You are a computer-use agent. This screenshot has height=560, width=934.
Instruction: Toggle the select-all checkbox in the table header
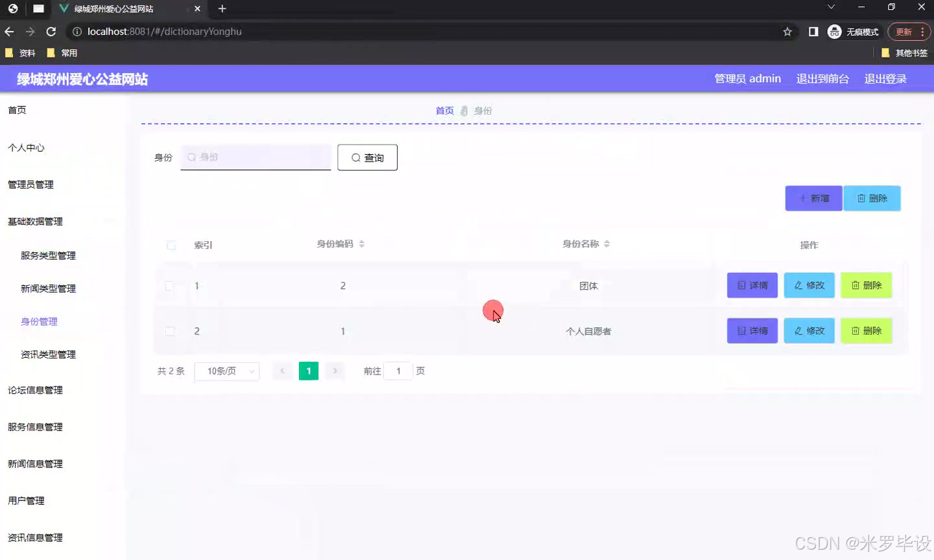[171, 245]
